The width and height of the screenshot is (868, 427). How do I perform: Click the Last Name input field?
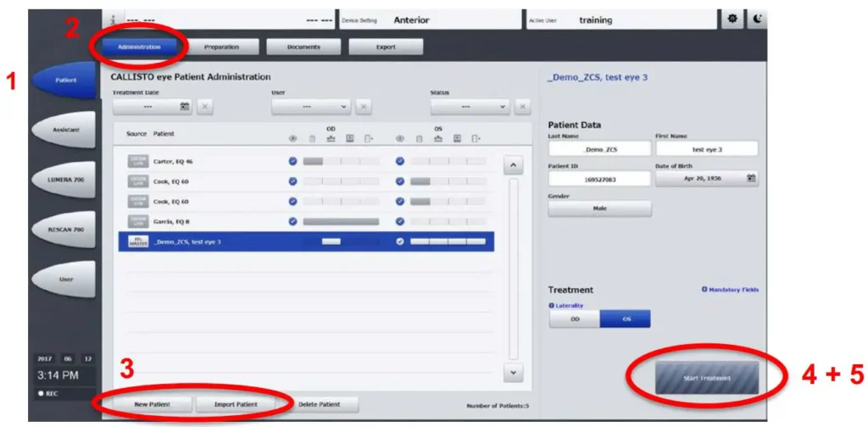[x=600, y=149]
